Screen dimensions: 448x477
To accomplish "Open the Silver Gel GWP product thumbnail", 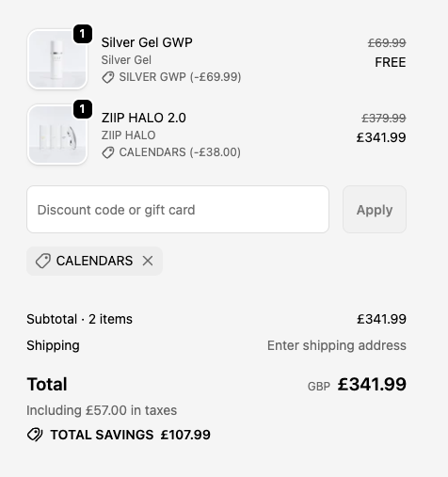I will coord(57,59).
